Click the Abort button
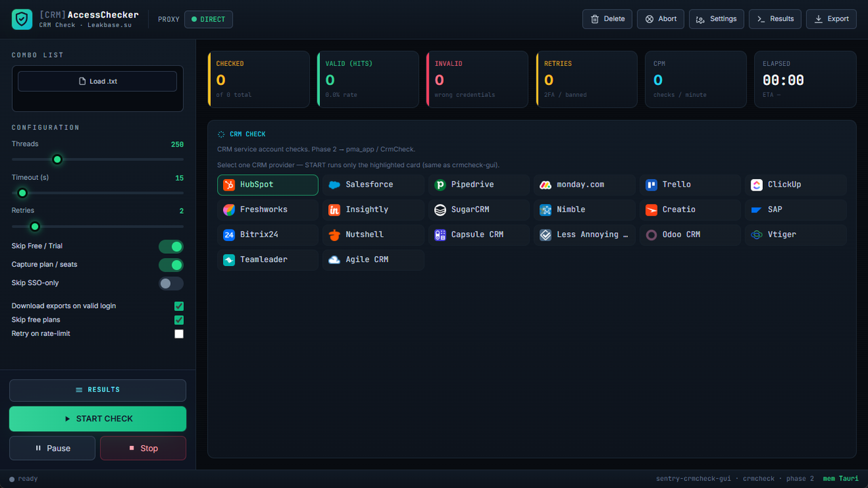 [x=660, y=19]
